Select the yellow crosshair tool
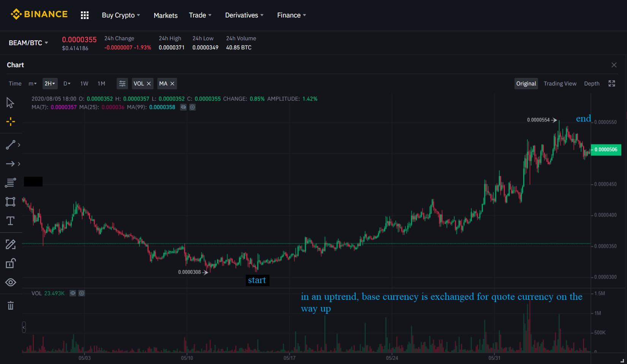The width and height of the screenshot is (627, 364). [x=11, y=122]
